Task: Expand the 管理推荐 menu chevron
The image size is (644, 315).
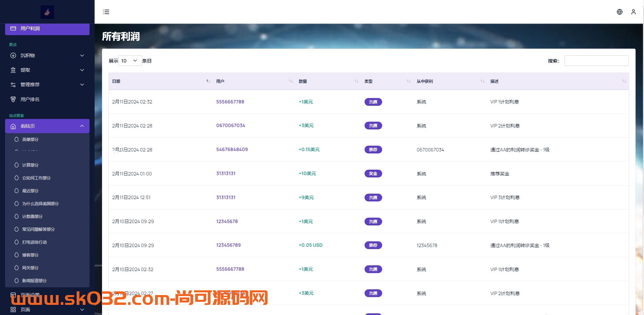Action: point(82,84)
